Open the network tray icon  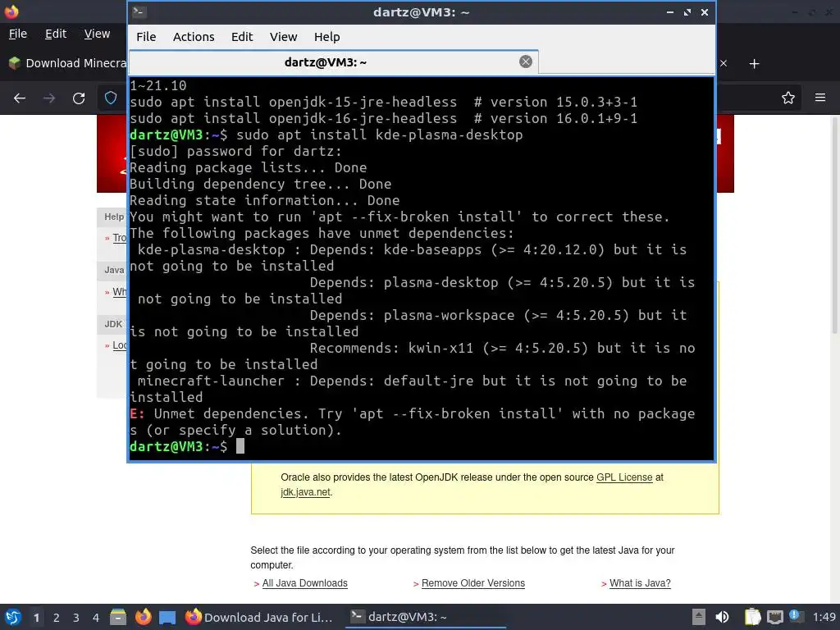[x=774, y=617]
